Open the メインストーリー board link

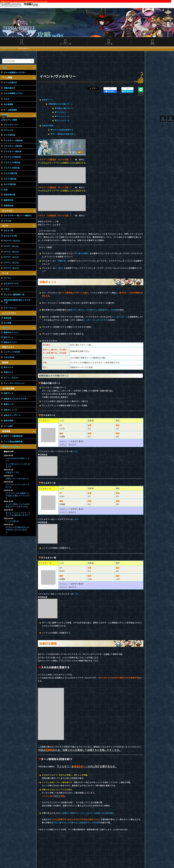click(x=11, y=125)
